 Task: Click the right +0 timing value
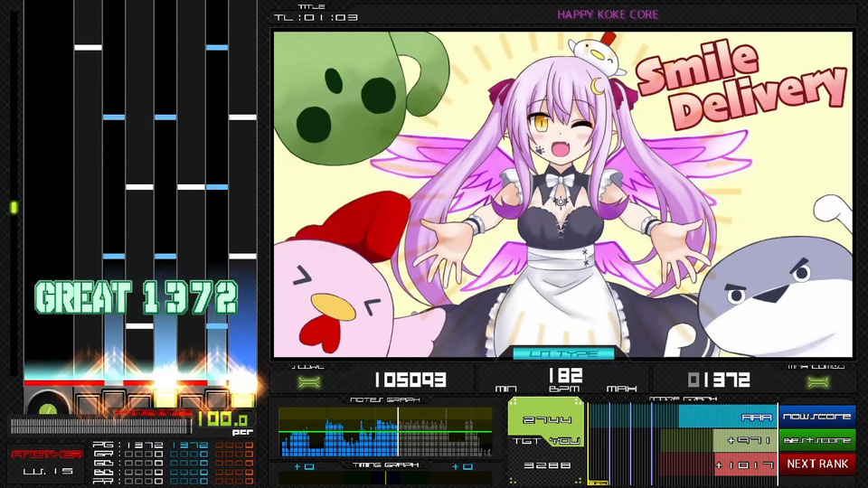click(463, 467)
